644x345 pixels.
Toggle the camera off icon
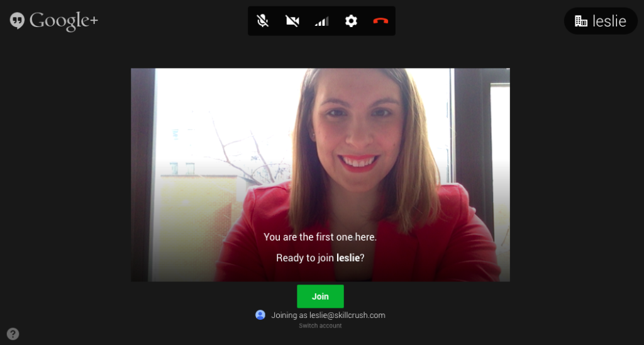[292, 21]
